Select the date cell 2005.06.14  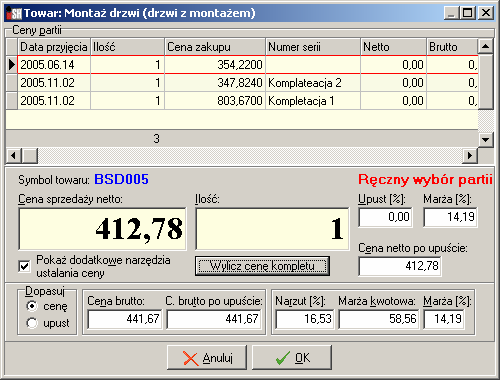(x=54, y=65)
